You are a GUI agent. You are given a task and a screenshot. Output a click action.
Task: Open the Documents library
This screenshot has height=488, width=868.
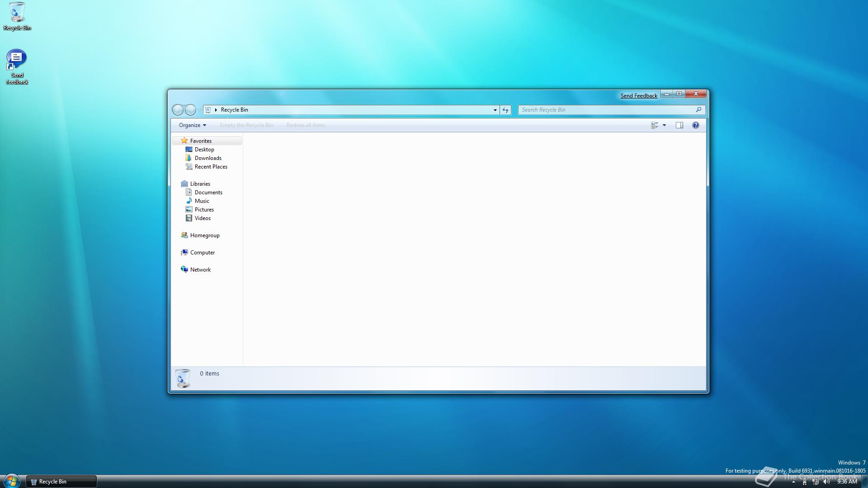pos(208,192)
